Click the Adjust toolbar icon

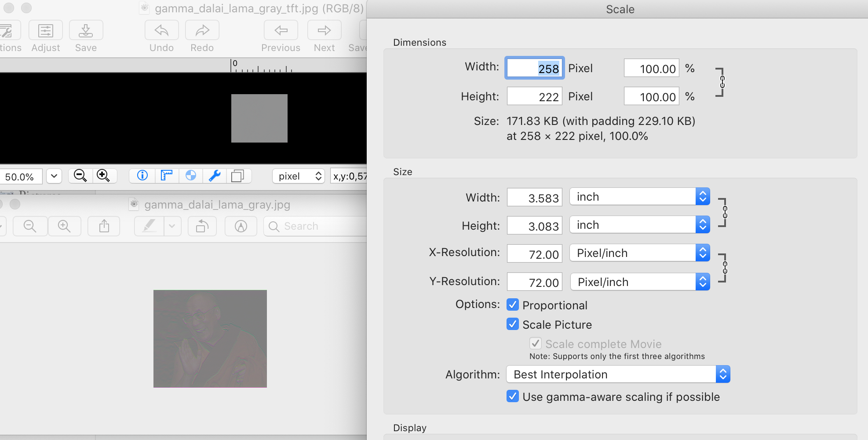[46, 30]
